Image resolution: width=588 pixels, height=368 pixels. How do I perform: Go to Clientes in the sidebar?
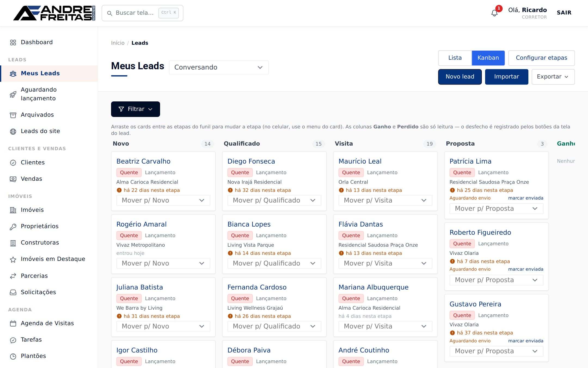33,162
